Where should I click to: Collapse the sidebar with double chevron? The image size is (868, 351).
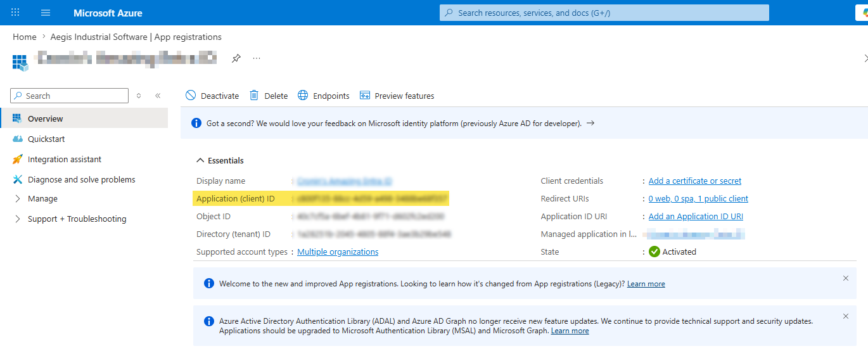pyautogui.click(x=158, y=96)
